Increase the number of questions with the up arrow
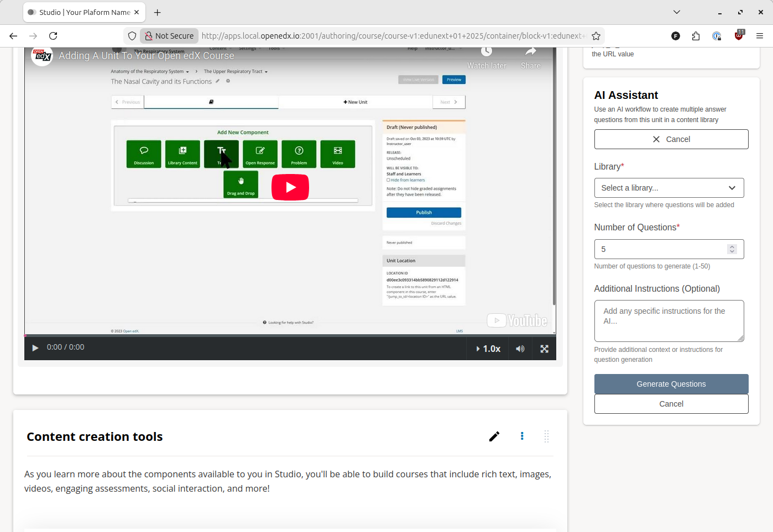The image size is (773, 532). (x=732, y=246)
